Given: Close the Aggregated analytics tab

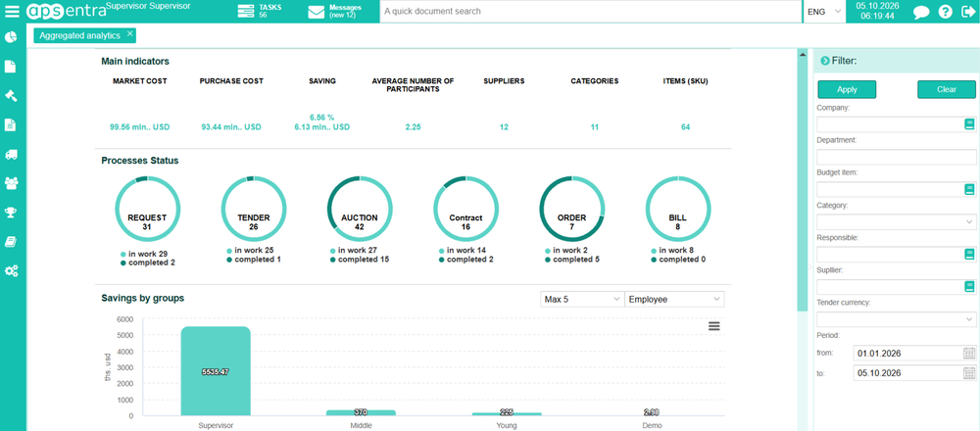Looking at the screenshot, I should [129, 33].
